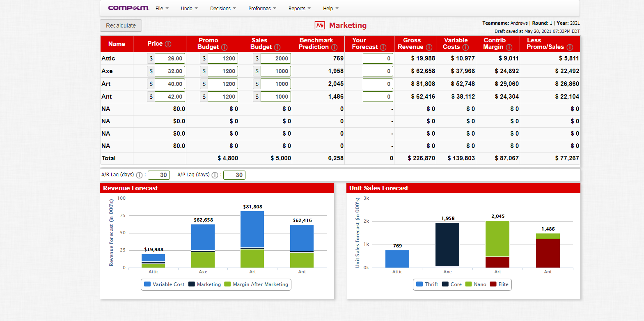Edit the Ant sales budget field
Viewport: 644px width, 321px height.
276,97
